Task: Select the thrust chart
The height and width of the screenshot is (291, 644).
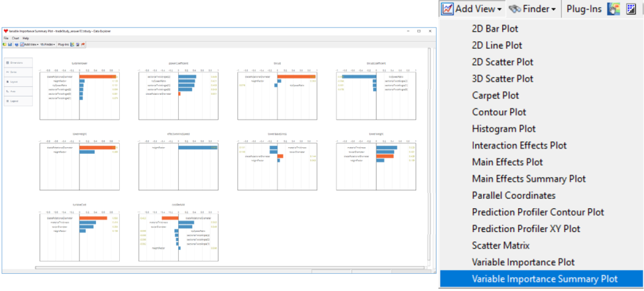Action: [x=277, y=97]
